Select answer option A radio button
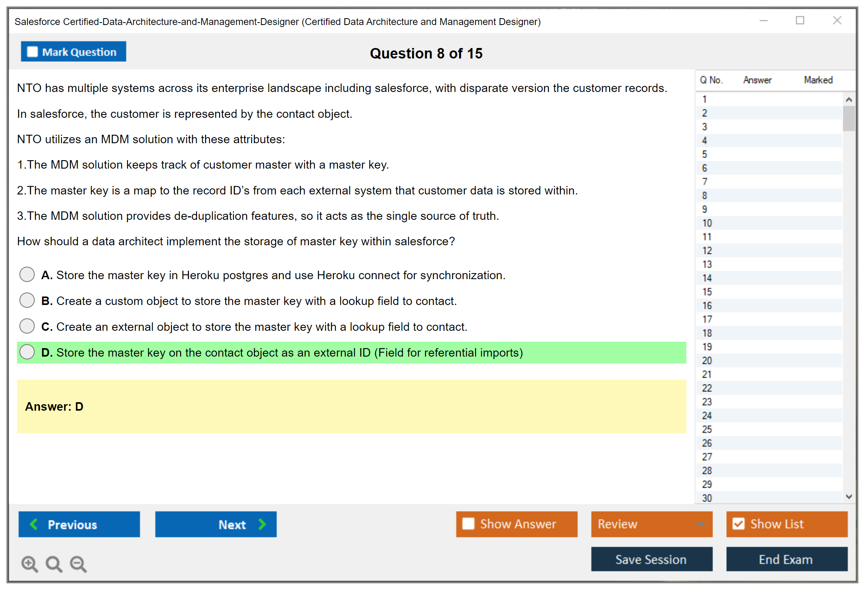 27,275
